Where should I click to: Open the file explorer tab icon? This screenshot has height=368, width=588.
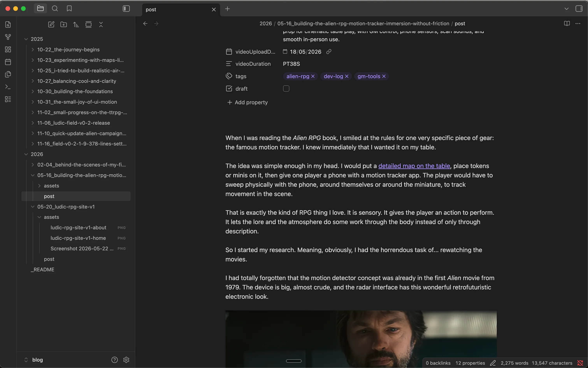coord(40,9)
